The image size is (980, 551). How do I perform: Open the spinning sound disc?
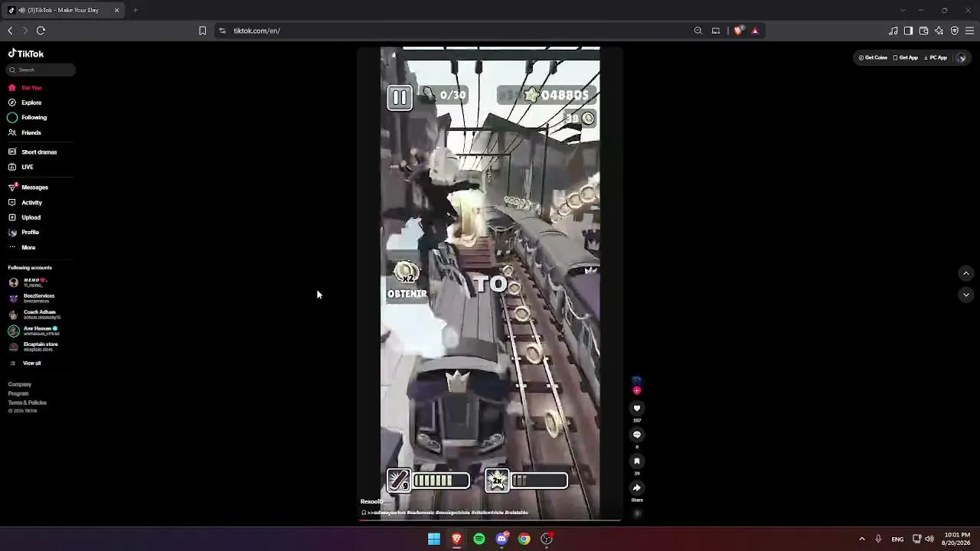click(x=636, y=514)
